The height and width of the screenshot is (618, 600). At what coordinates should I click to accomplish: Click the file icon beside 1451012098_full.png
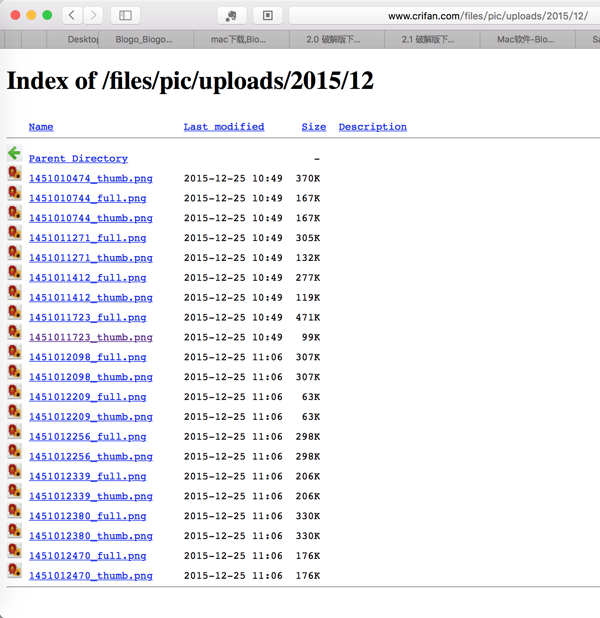[15, 352]
